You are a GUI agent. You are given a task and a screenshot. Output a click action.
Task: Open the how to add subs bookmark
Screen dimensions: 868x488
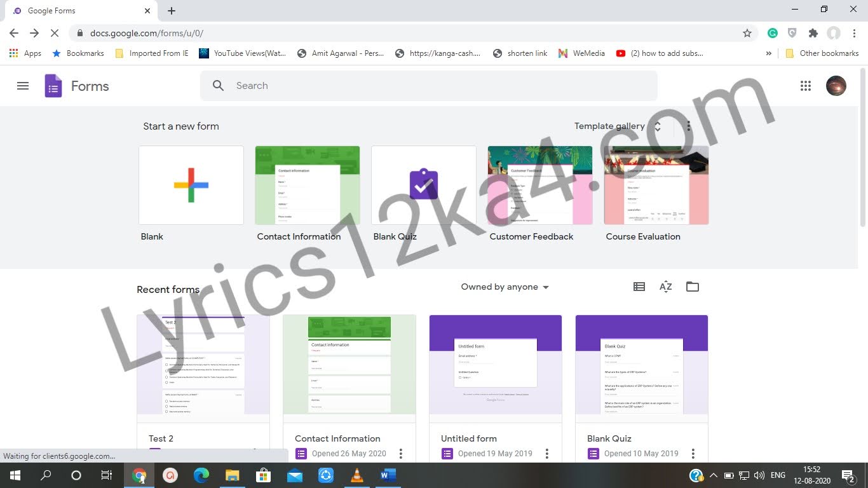(x=660, y=53)
